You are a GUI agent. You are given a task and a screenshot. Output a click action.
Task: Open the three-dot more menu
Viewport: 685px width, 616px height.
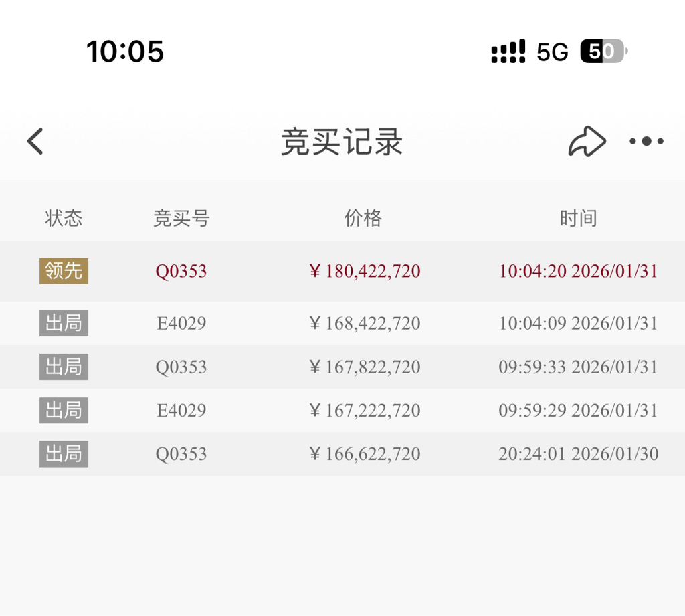(x=646, y=141)
